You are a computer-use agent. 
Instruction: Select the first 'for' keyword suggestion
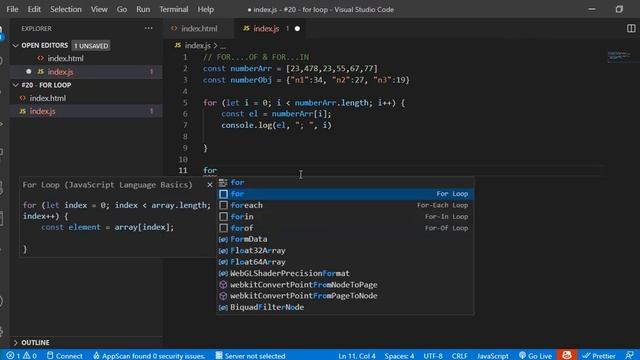pos(345,182)
